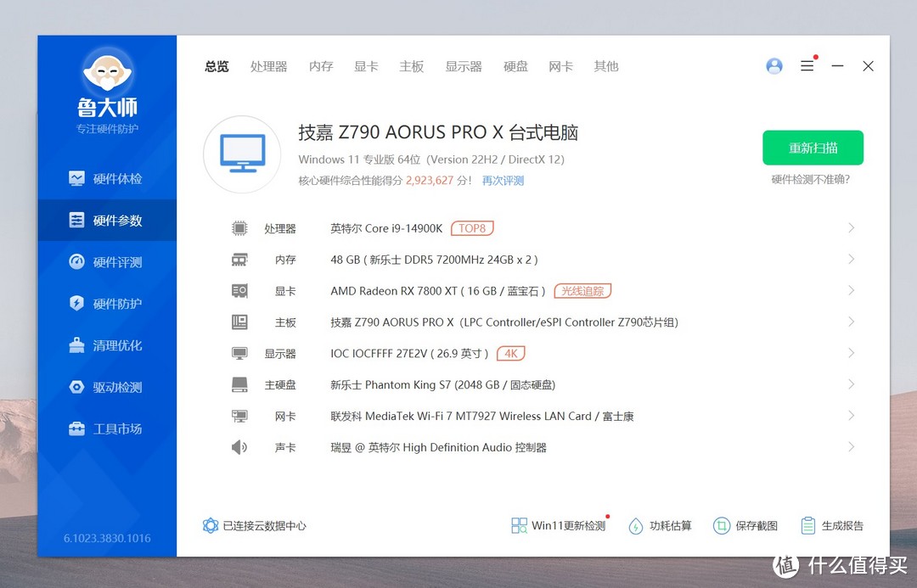Click the network card icon
Screen dimensions: 917x588
[x=239, y=416]
